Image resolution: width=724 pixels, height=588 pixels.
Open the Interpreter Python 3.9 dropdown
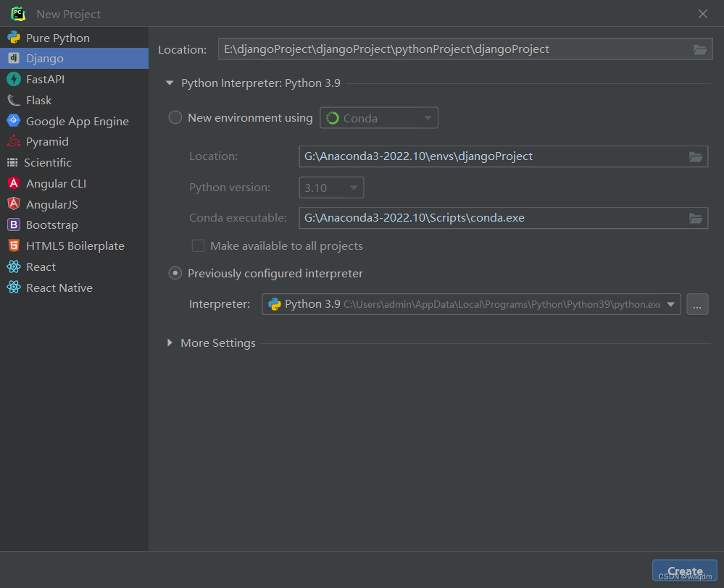coord(471,304)
